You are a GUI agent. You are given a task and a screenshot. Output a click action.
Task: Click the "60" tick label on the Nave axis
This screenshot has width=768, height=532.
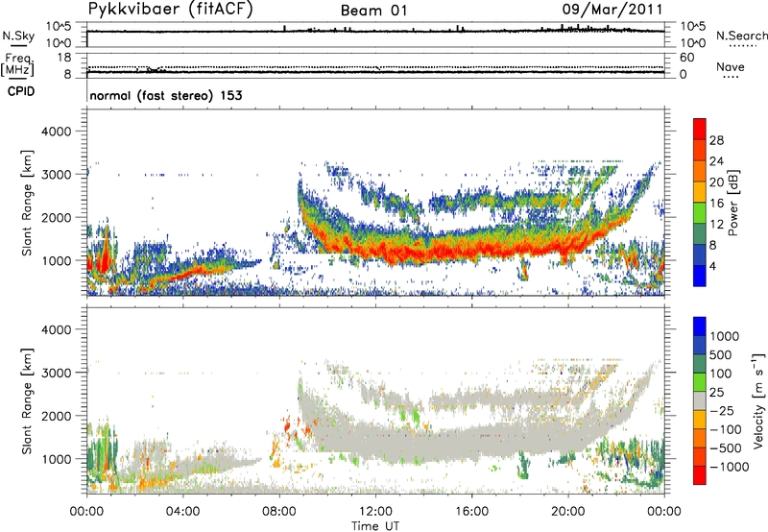[x=686, y=58]
